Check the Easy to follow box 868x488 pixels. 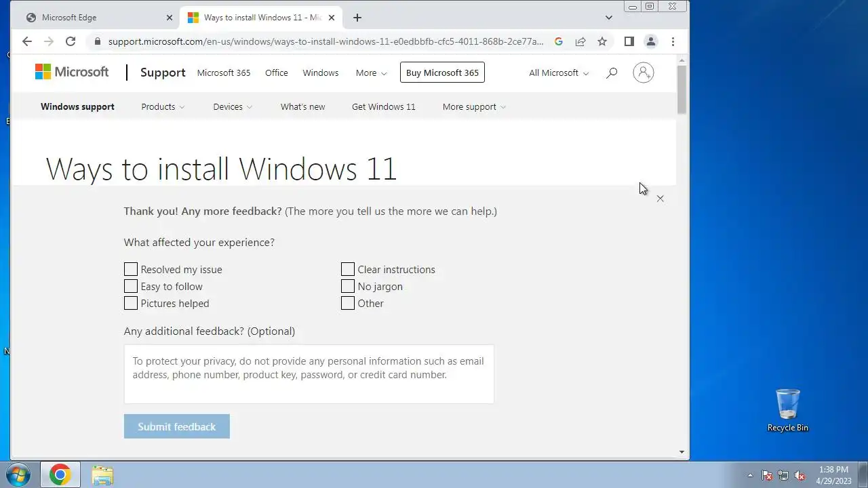pyautogui.click(x=131, y=286)
